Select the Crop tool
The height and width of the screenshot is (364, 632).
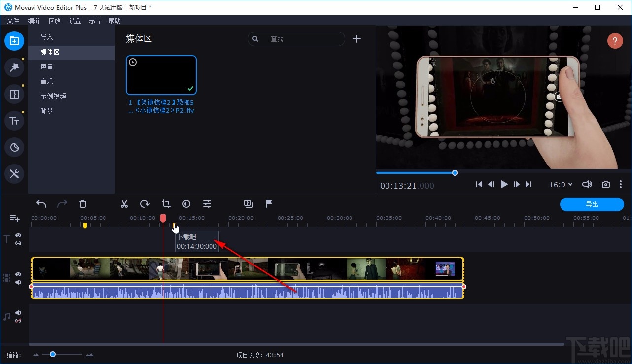point(166,204)
